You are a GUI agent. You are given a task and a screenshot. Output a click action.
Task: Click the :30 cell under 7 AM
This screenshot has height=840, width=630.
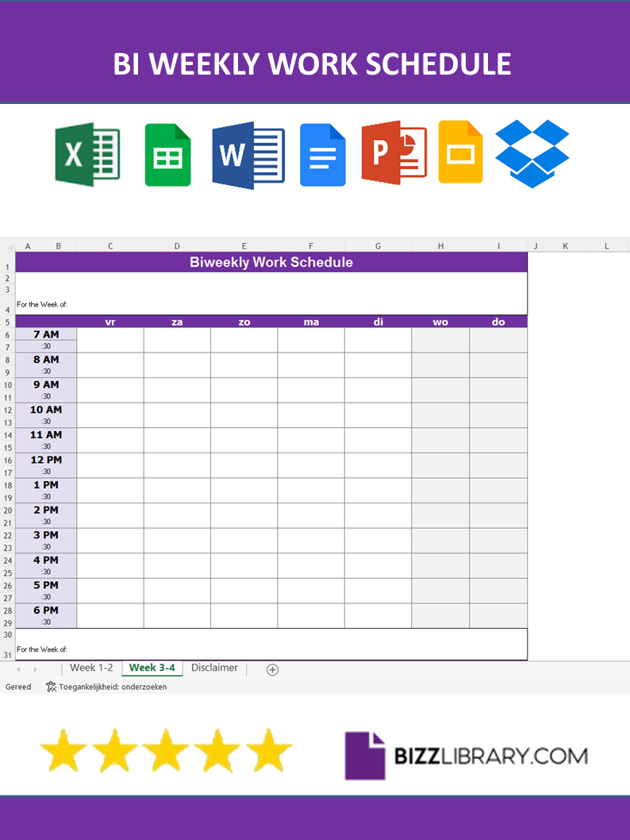pos(46,347)
